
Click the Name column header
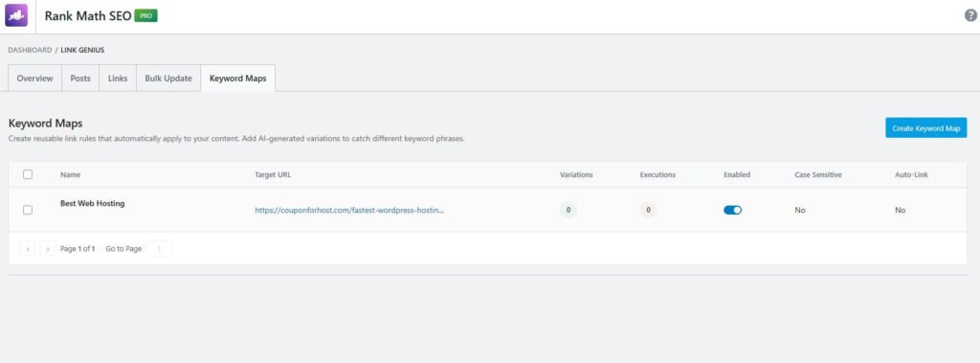pos(71,174)
